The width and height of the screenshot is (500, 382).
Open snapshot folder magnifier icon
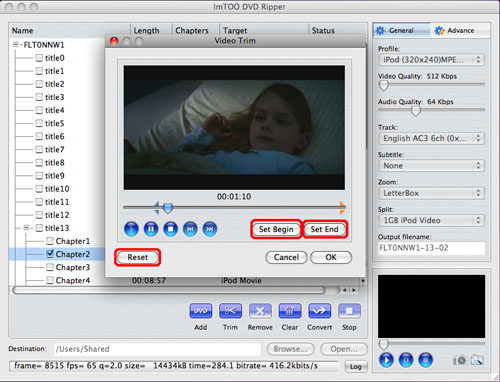pos(477,360)
